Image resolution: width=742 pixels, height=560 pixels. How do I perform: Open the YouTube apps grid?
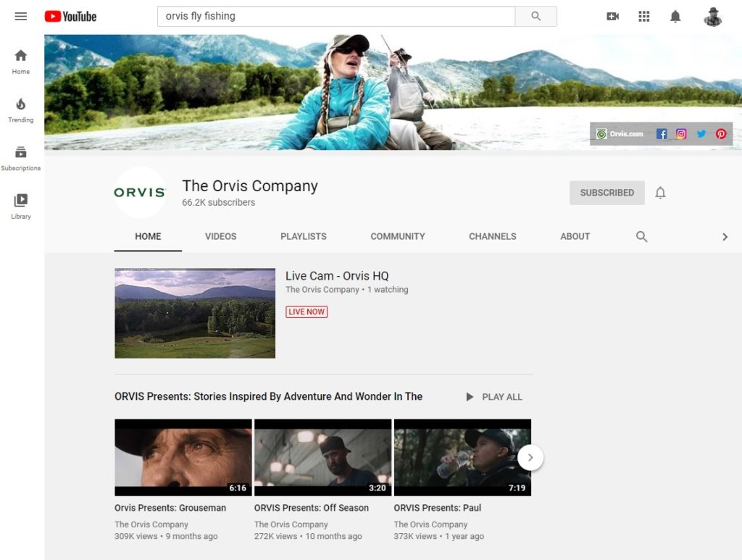point(644,17)
